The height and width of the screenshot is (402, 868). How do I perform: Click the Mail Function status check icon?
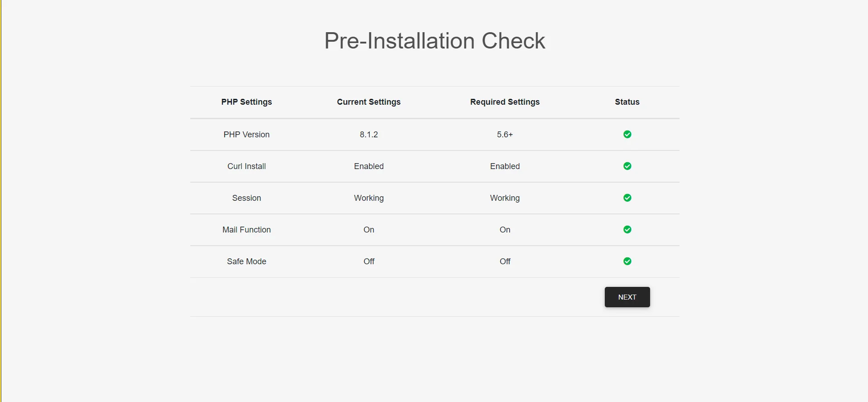click(x=627, y=229)
